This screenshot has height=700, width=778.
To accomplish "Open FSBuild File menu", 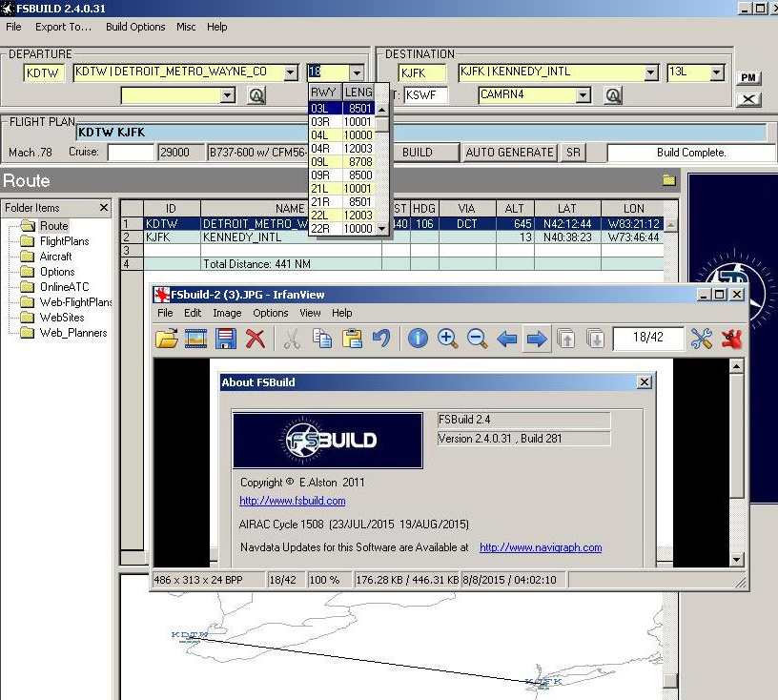I will (x=13, y=27).
